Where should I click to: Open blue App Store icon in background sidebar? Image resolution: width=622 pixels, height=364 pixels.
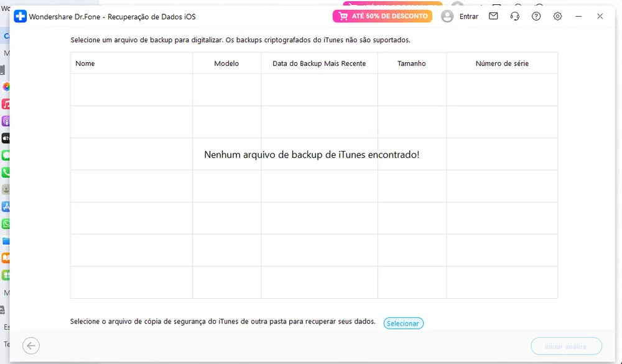tap(6, 206)
